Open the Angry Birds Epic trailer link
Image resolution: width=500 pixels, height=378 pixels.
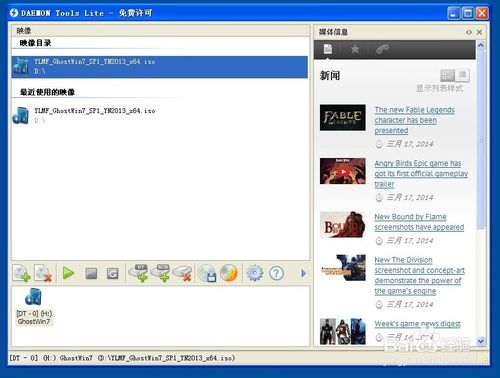pyautogui.click(x=421, y=173)
